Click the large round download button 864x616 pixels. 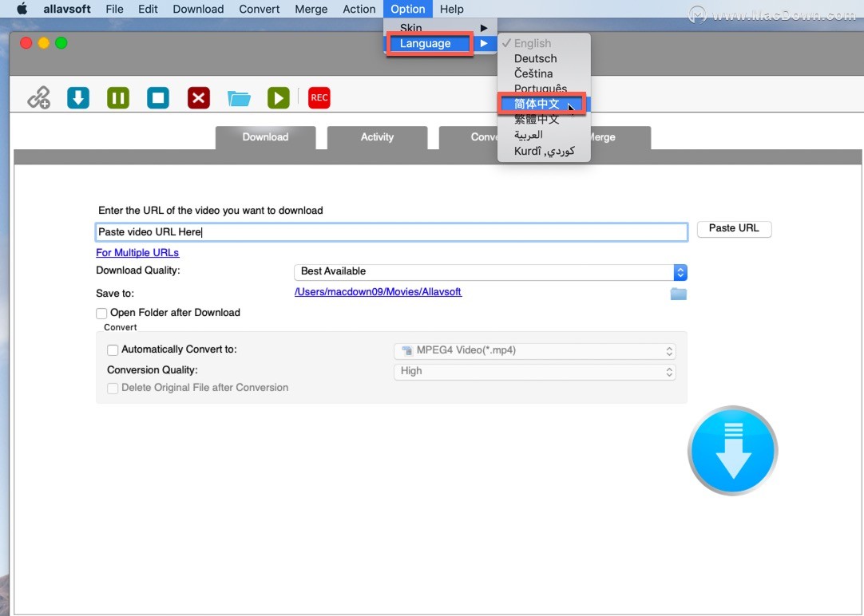tap(732, 451)
